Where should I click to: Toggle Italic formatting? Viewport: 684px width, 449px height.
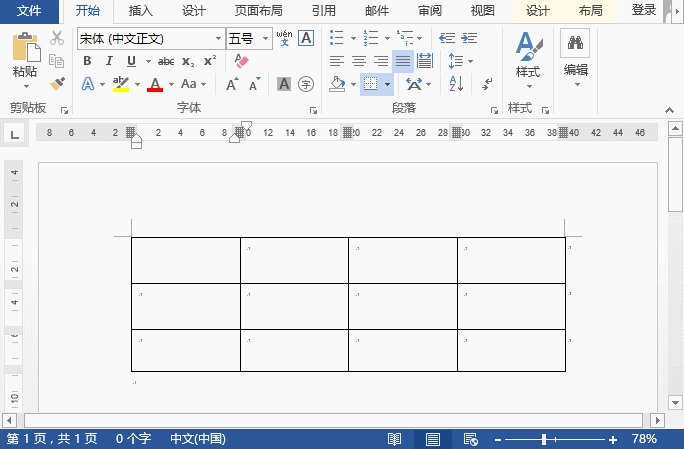pyautogui.click(x=109, y=61)
